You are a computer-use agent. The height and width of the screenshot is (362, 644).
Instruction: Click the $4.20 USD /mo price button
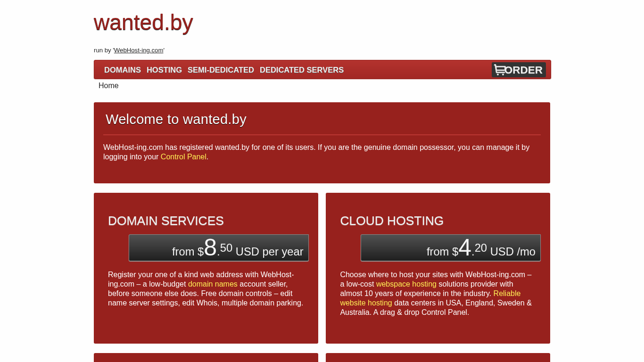[x=451, y=248]
